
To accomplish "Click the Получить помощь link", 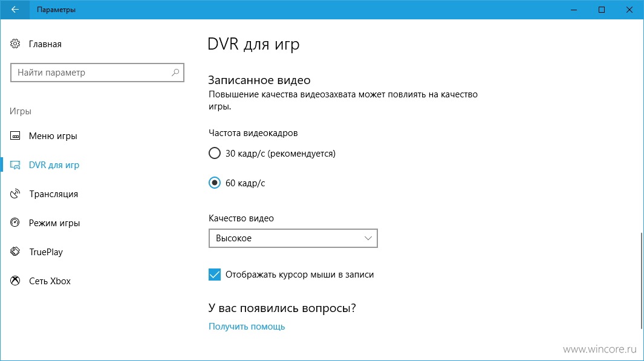I will [247, 327].
